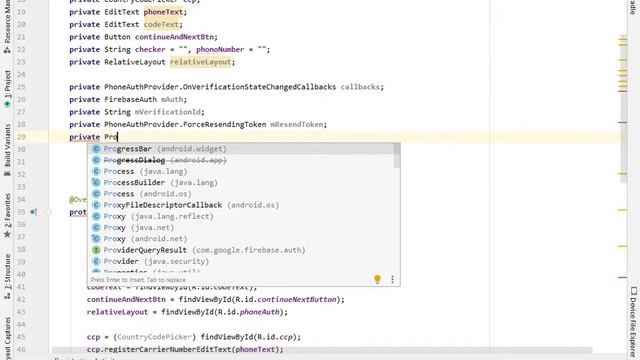Click CountryCodePicker cast on line 45
640x360 pixels.
[x=154, y=337]
